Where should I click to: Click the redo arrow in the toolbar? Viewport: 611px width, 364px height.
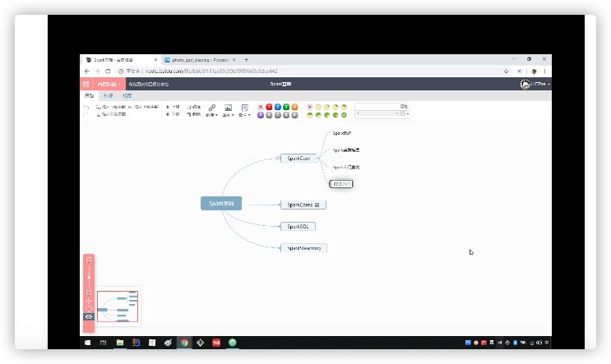pyautogui.click(x=86, y=114)
